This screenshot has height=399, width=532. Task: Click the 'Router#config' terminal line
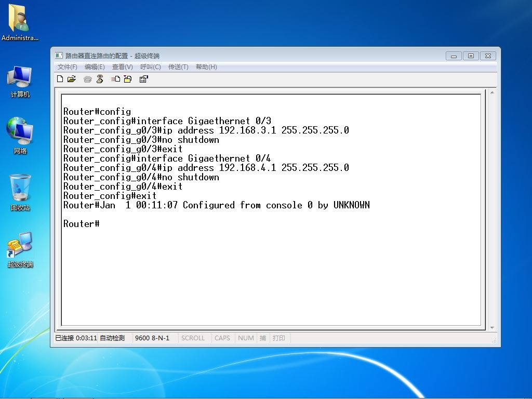click(97, 112)
